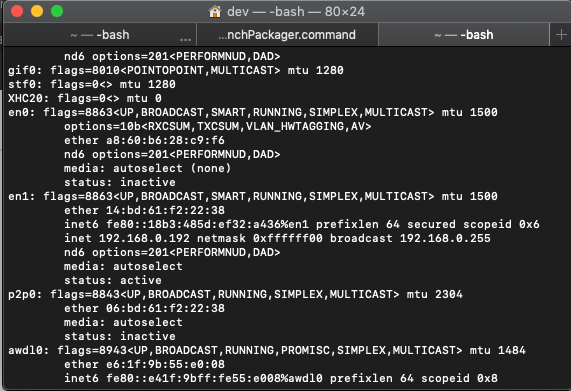Click the 'mtu 2304' value

pos(435,294)
